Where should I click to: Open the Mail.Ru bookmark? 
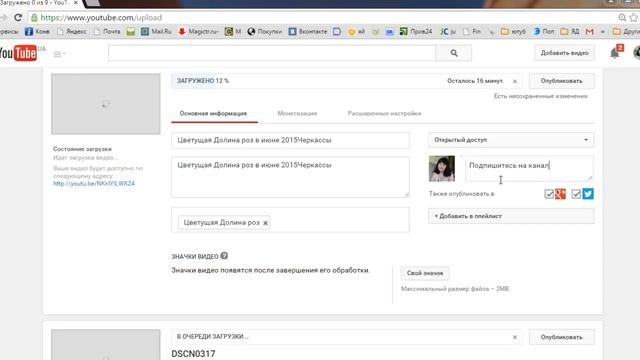click(x=156, y=31)
